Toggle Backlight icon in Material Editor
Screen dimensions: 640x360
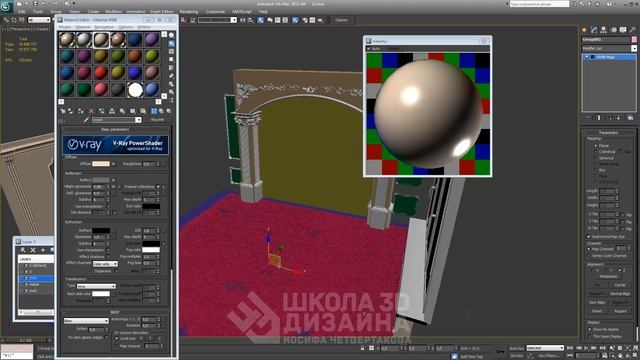171,44
